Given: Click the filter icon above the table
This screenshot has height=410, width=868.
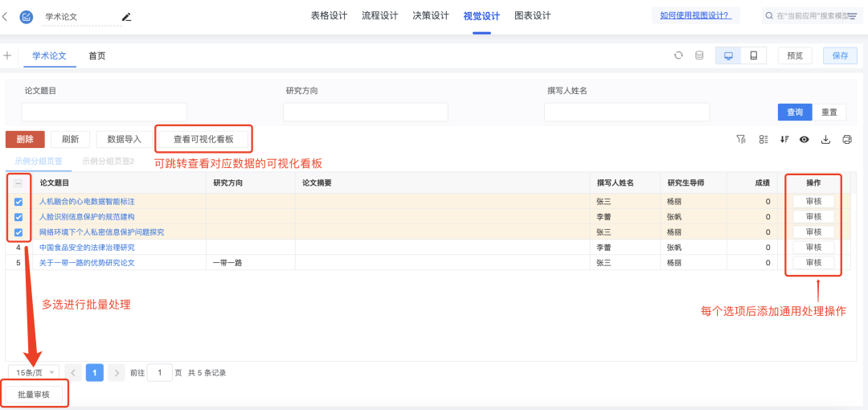Looking at the screenshot, I should click(741, 139).
